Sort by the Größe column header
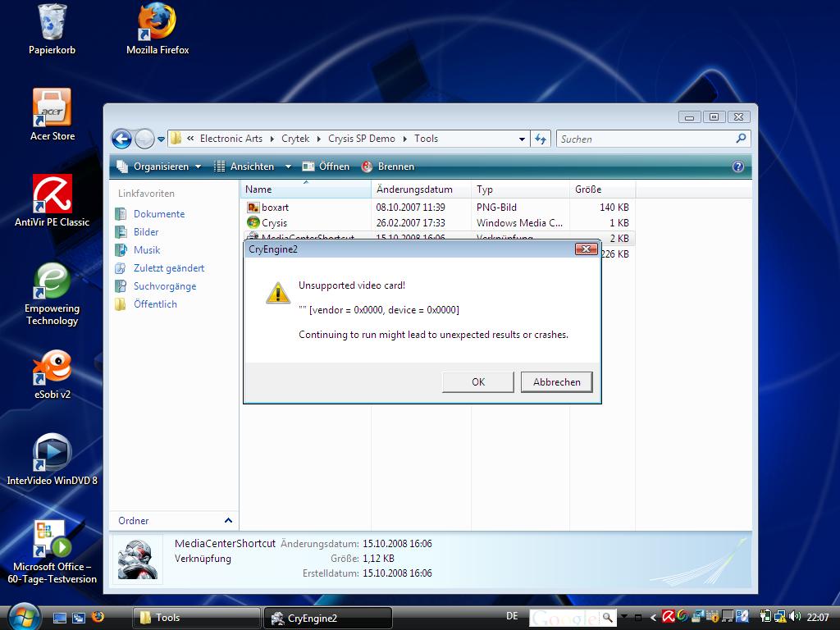 [602, 189]
